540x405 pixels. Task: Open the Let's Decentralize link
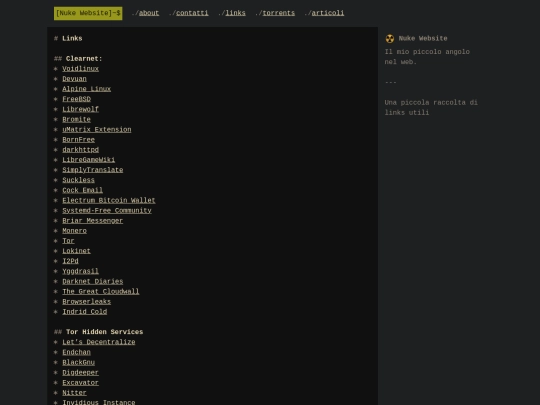[99, 342]
